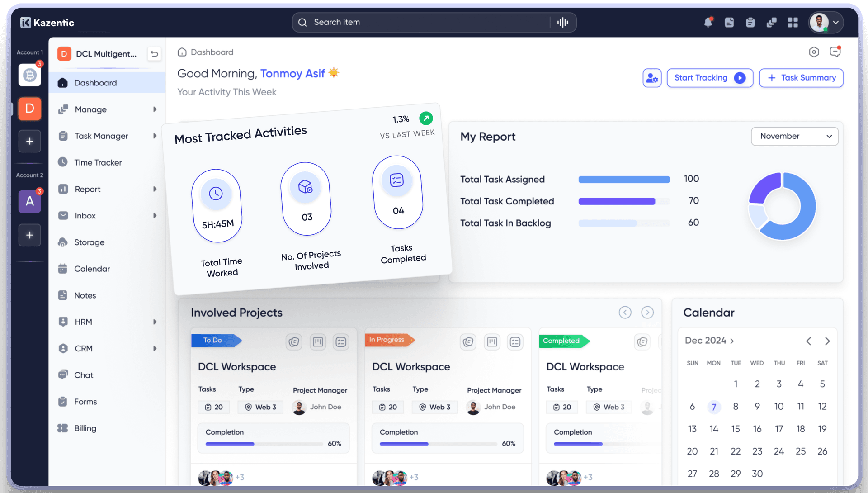This screenshot has width=868, height=493.
Task: Go to previous Involved Projects card
Action: (x=625, y=313)
